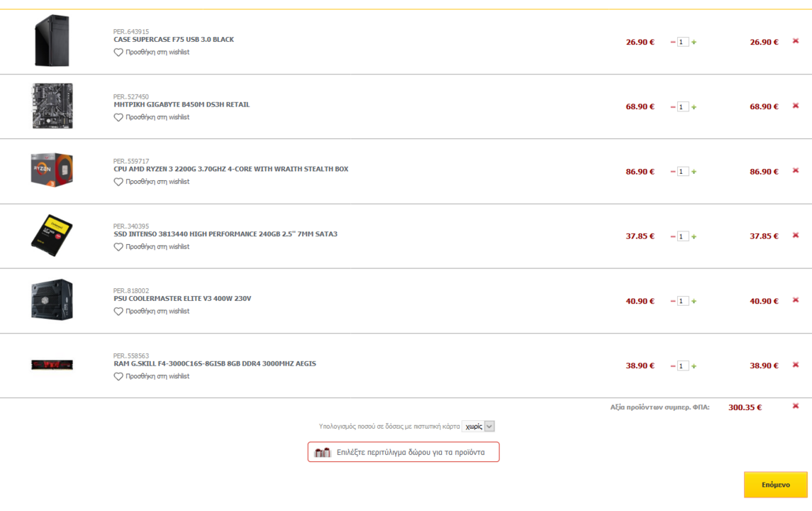Remove PSU COOLERMASTER ELITE V3 item

(x=796, y=300)
